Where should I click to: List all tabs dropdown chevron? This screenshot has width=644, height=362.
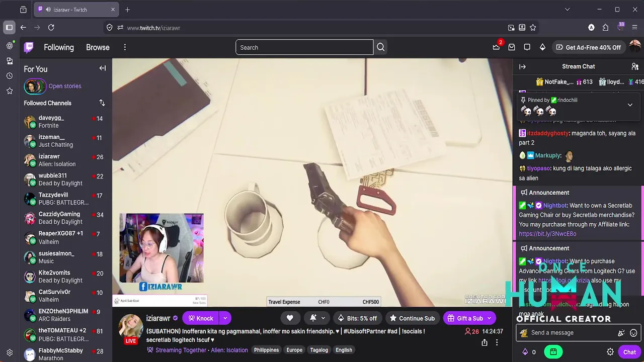567,10
